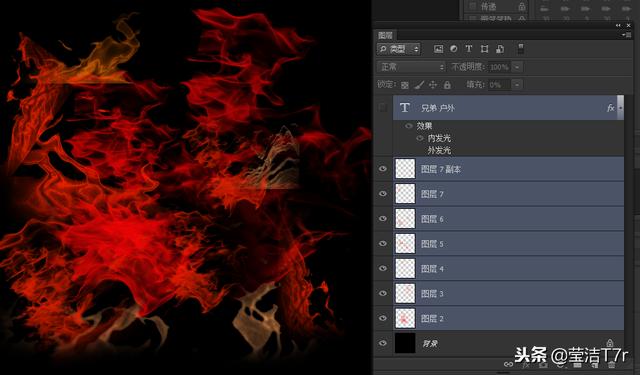Click the lock image pixels brush icon

(419, 85)
